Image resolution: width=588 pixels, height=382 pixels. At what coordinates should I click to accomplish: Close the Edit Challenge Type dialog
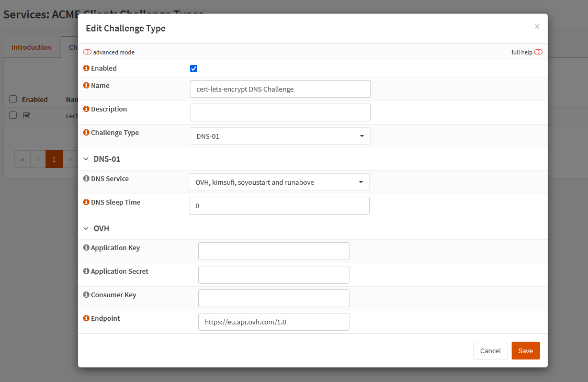(537, 26)
